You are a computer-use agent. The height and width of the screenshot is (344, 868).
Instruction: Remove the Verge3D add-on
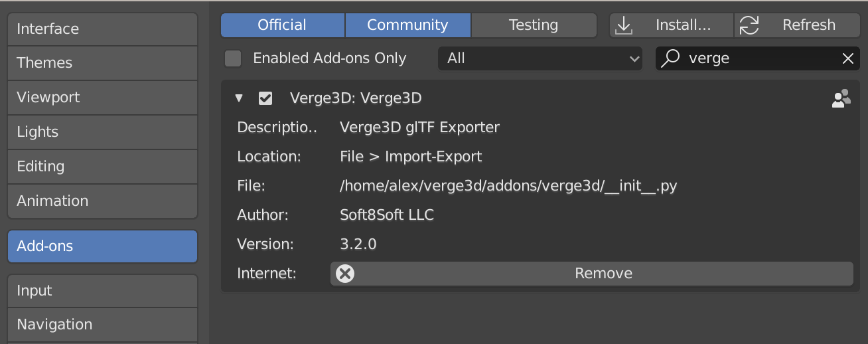point(592,274)
